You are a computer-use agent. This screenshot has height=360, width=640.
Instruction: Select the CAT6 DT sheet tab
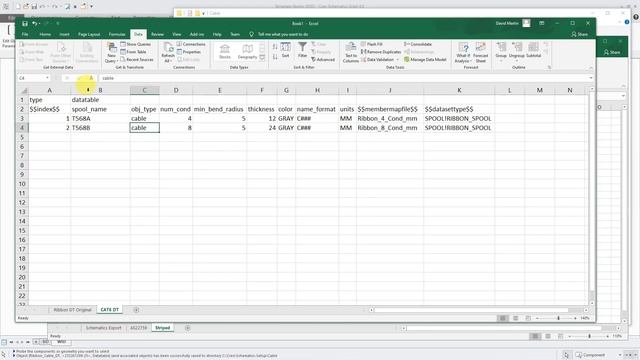(109, 310)
